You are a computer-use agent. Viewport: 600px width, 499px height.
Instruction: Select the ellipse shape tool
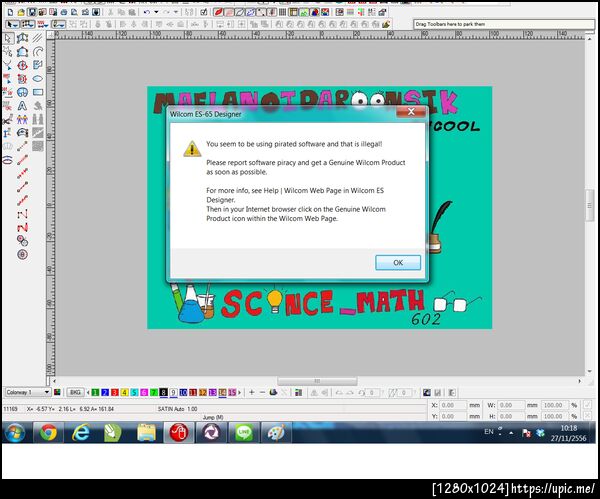pyautogui.click(x=38, y=79)
